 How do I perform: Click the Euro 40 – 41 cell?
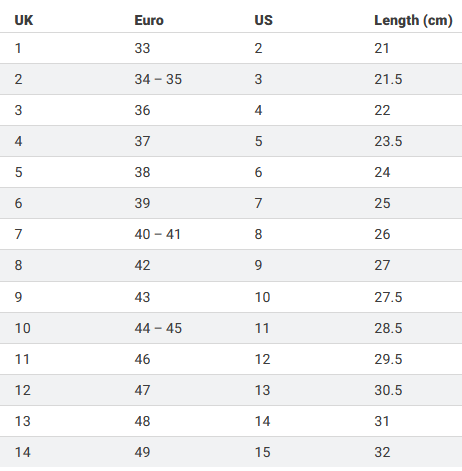(157, 234)
